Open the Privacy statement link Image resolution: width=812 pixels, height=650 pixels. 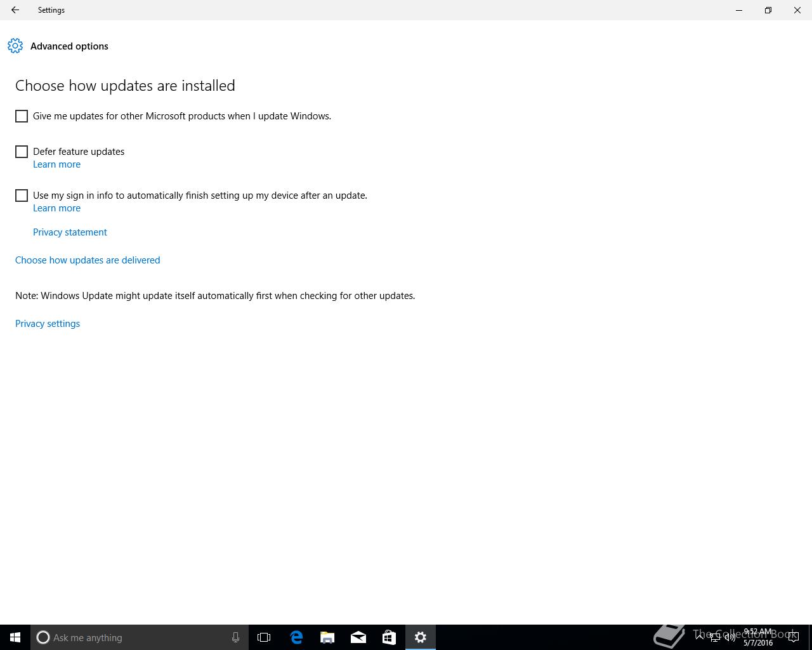[70, 232]
